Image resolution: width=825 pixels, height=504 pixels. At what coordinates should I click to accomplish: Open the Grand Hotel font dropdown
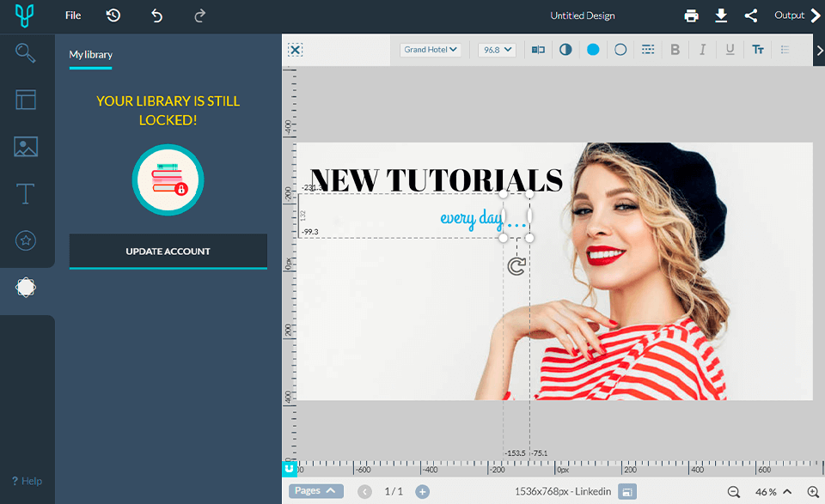point(430,49)
